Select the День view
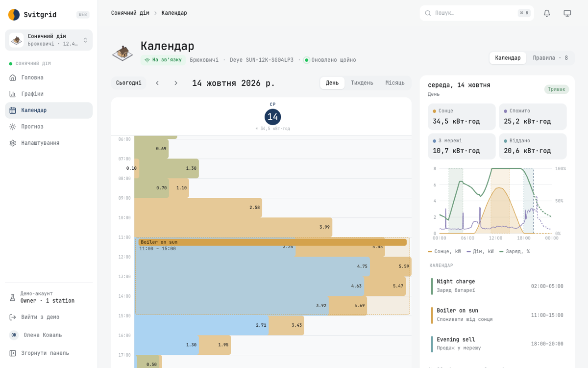This screenshot has height=368, width=588. click(332, 83)
